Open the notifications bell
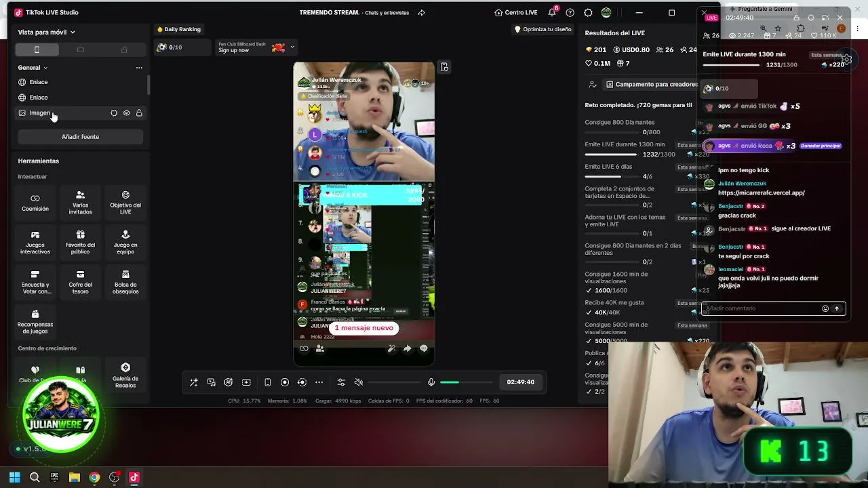The height and width of the screenshot is (488, 868). click(552, 13)
